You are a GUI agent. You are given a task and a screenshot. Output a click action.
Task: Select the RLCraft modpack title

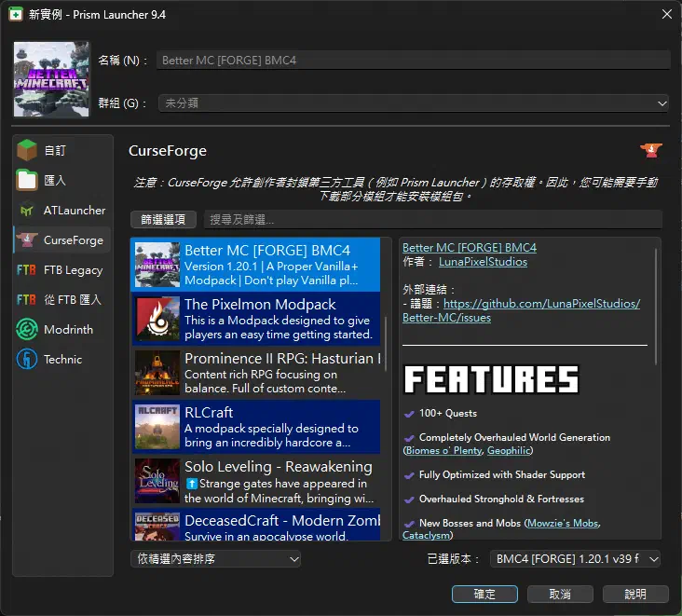[209, 413]
